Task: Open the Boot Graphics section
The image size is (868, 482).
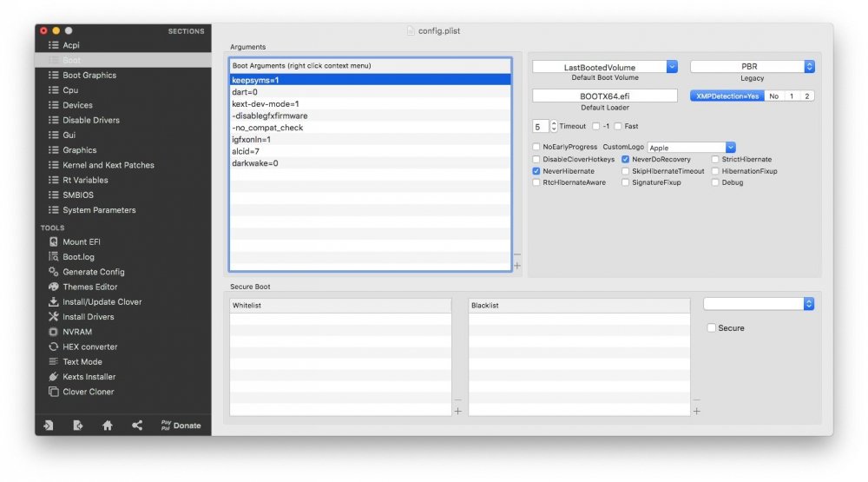Action: pos(89,75)
